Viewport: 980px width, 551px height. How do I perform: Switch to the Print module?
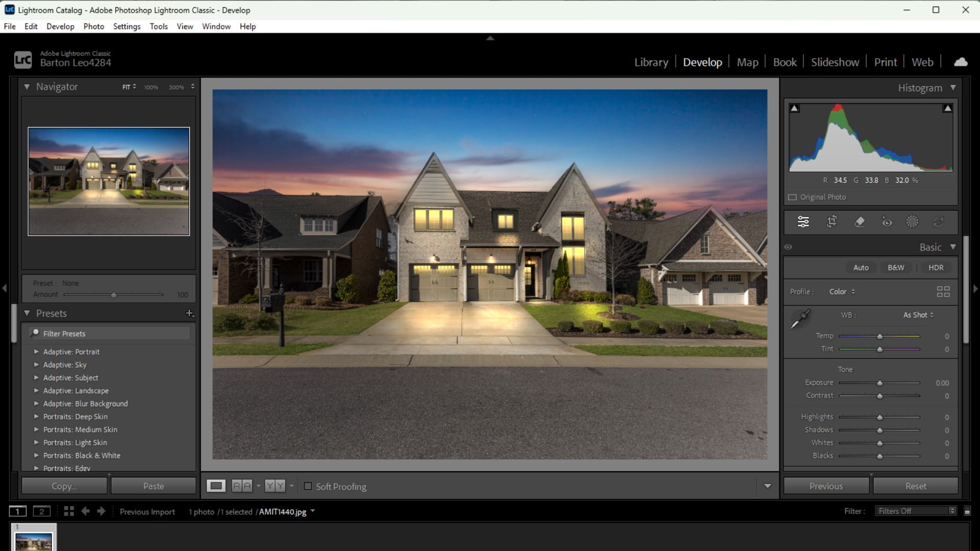click(x=886, y=62)
